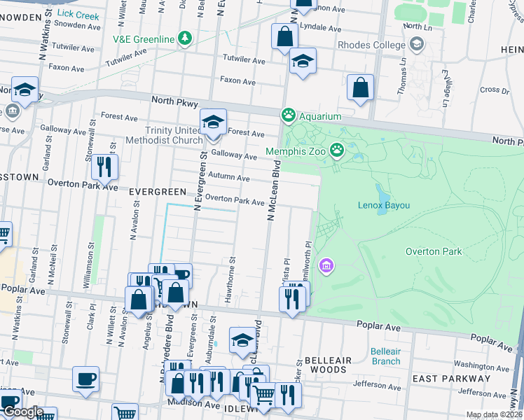Click the BELLEAIR WOODS neighborhood label

click(328, 365)
